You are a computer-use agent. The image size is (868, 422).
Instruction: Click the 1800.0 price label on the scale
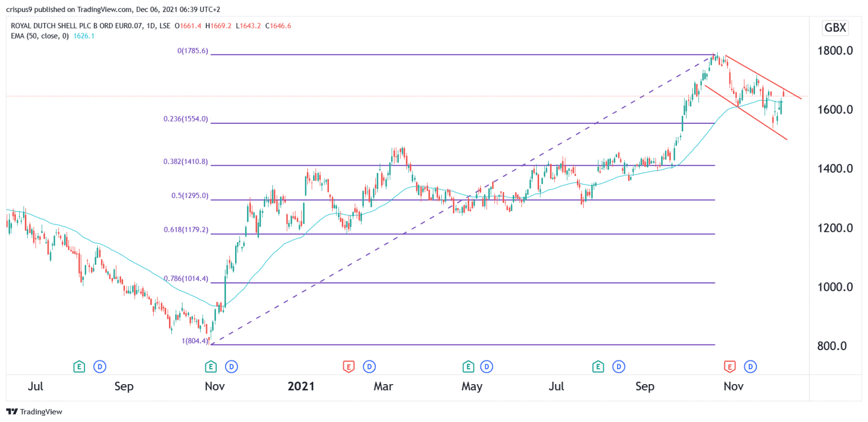point(835,51)
